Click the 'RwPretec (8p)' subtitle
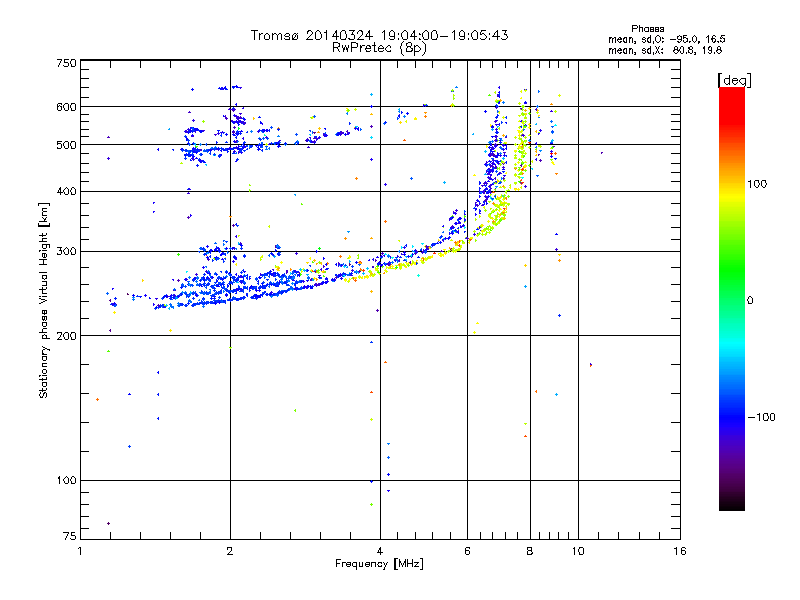 coord(379,48)
